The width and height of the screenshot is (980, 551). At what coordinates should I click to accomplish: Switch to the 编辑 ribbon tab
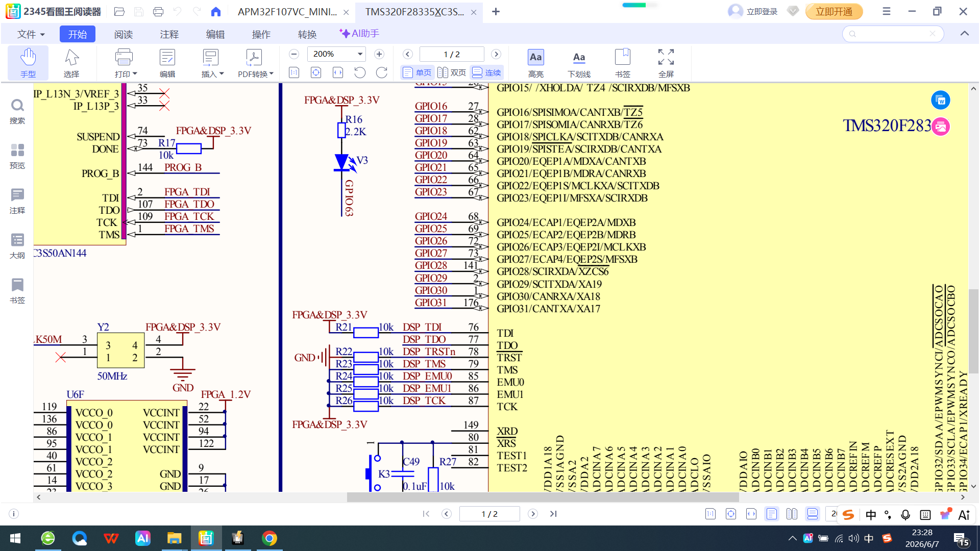click(x=215, y=34)
